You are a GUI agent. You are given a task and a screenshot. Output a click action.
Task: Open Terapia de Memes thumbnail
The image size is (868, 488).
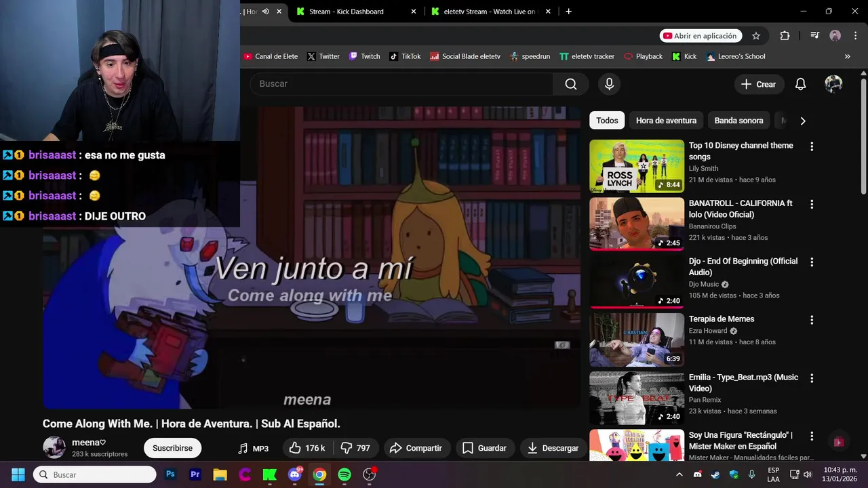click(x=637, y=340)
